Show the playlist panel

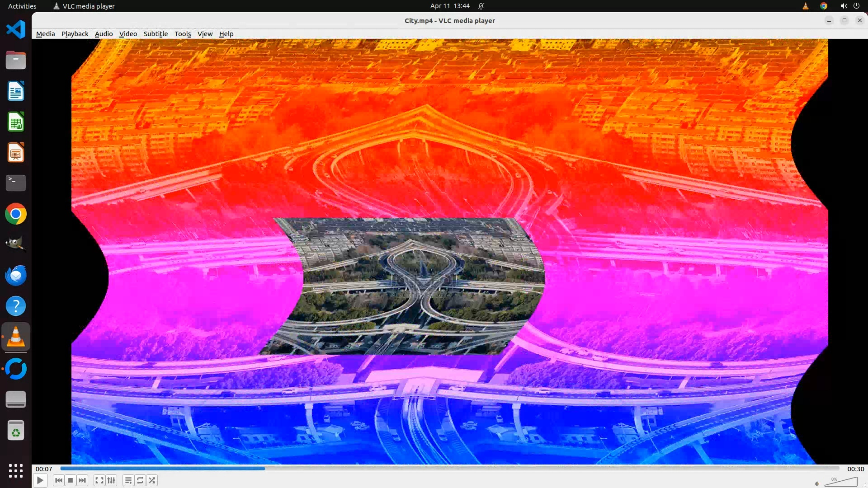tap(128, 480)
